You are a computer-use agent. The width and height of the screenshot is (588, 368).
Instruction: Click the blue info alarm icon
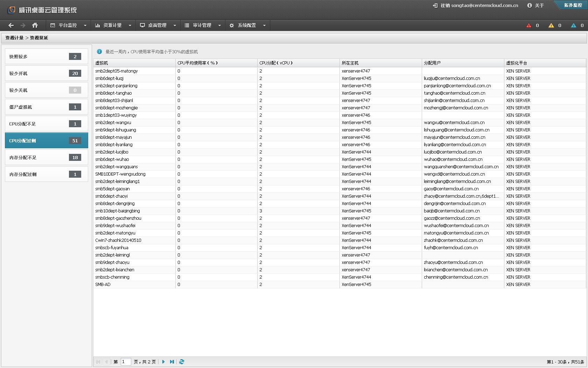pos(574,25)
